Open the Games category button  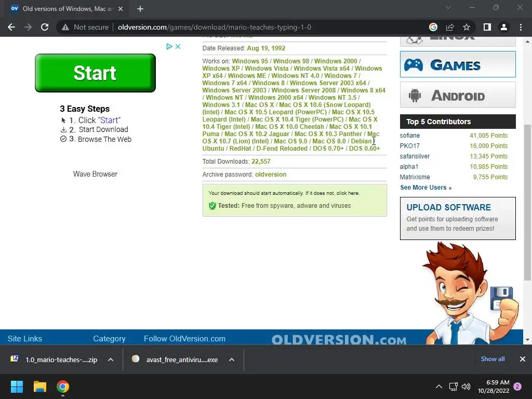(x=458, y=64)
